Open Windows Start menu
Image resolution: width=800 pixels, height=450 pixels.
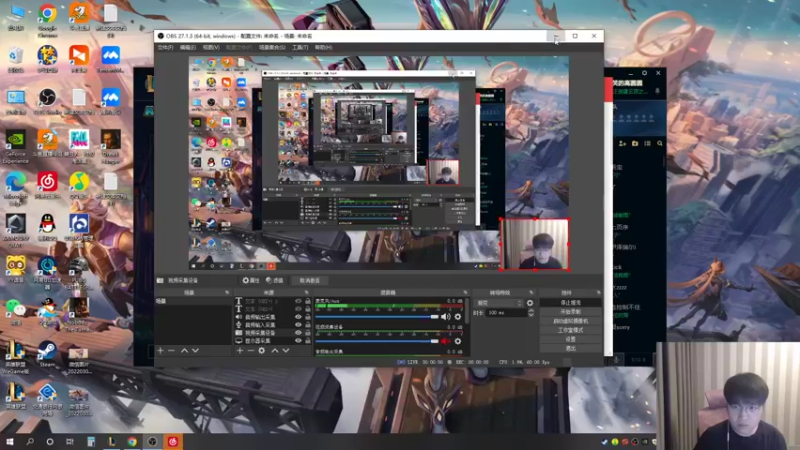[9, 441]
